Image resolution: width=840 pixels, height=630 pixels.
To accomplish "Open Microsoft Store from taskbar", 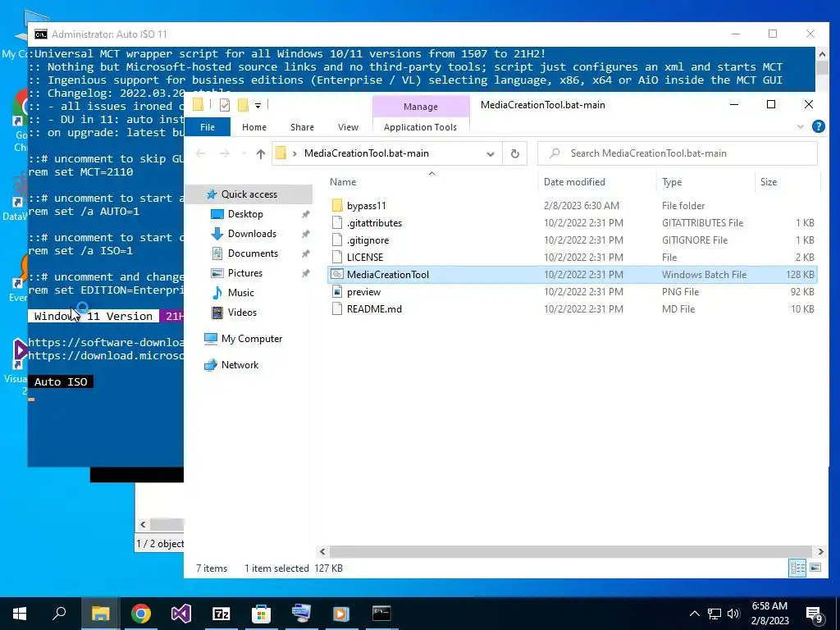I will [x=262, y=614].
